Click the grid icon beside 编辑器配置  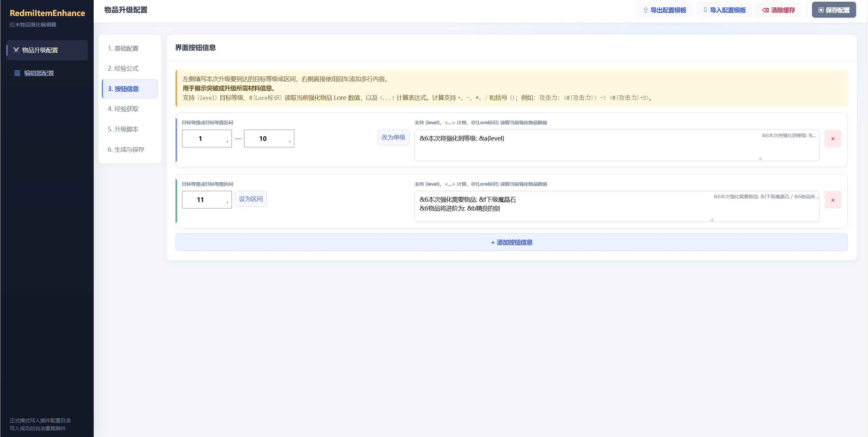point(17,73)
